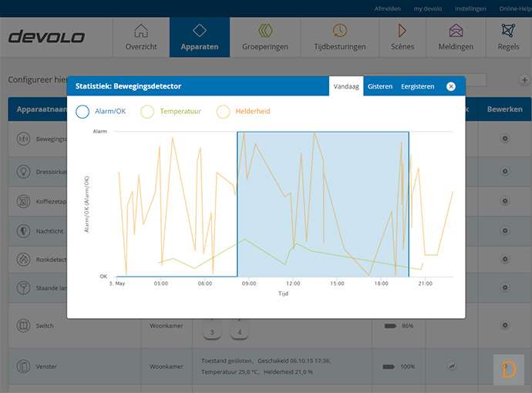Click Woonkamer in the Switch row

[167, 325]
